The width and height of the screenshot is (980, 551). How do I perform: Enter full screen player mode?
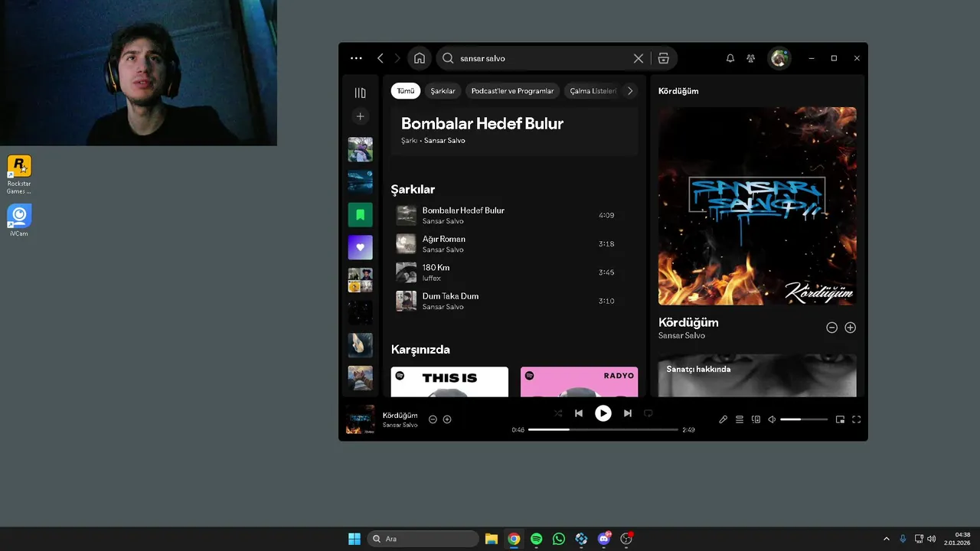(857, 419)
